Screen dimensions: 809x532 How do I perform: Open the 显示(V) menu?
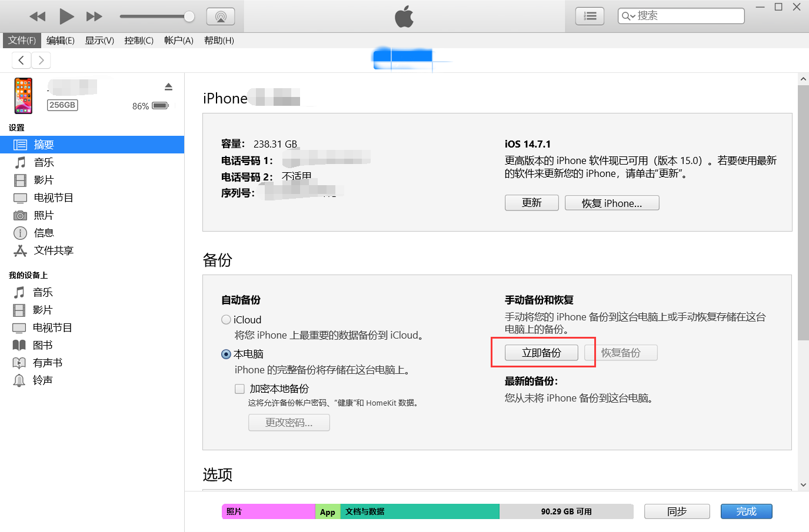coord(99,40)
